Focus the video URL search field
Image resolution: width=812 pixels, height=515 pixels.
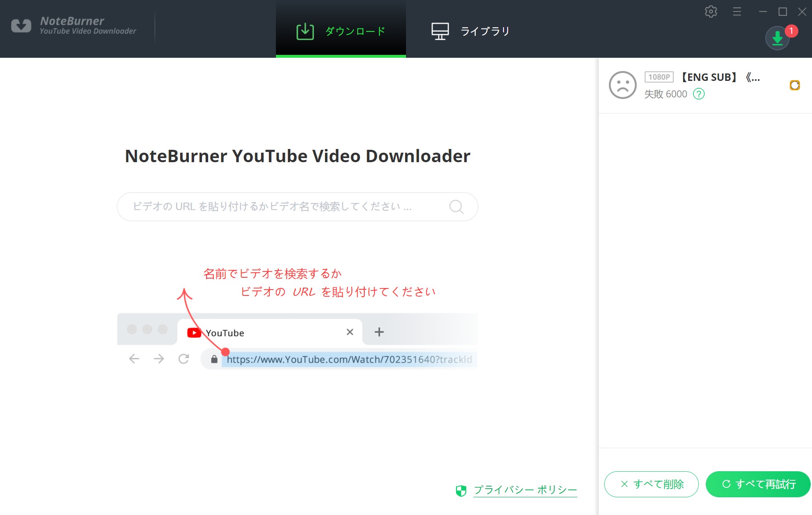[x=297, y=207]
